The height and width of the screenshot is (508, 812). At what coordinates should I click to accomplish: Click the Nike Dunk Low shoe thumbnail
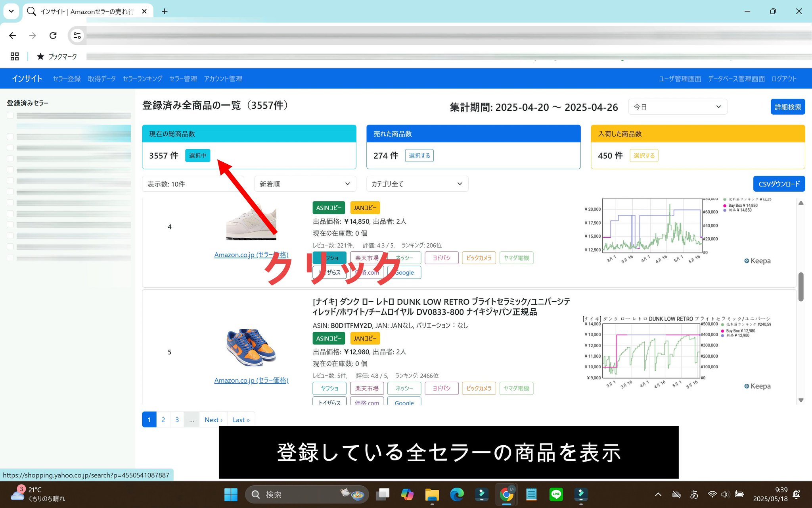tap(251, 347)
